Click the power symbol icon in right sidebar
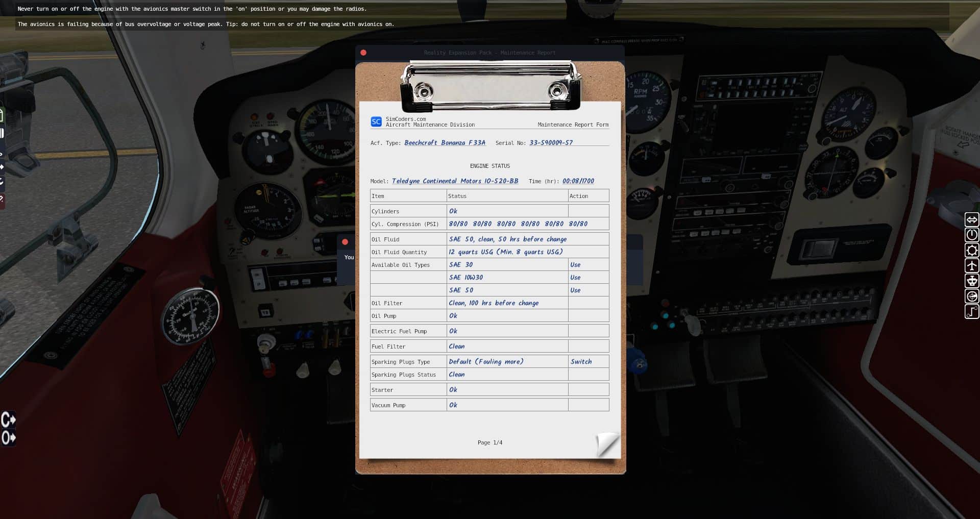 tap(971, 235)
